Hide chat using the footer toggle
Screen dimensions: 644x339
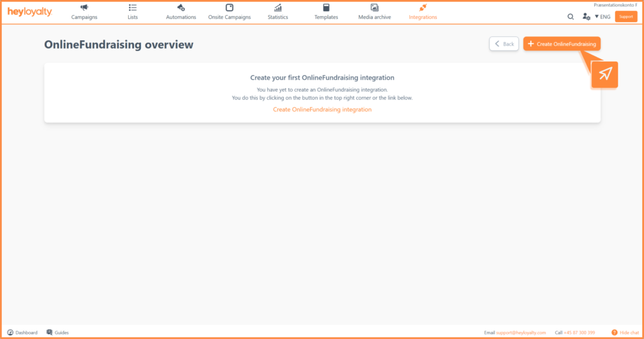tap(625, 333)
